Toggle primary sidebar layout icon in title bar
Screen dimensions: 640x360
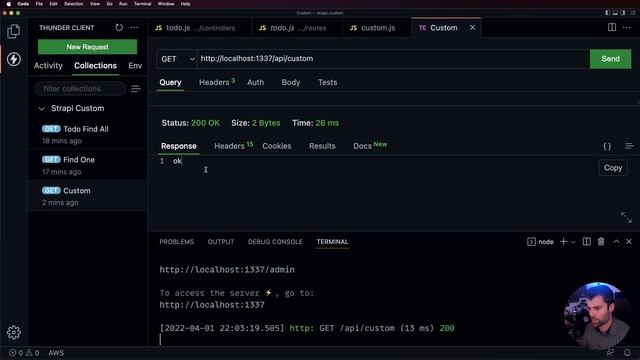tap(607, 13)
